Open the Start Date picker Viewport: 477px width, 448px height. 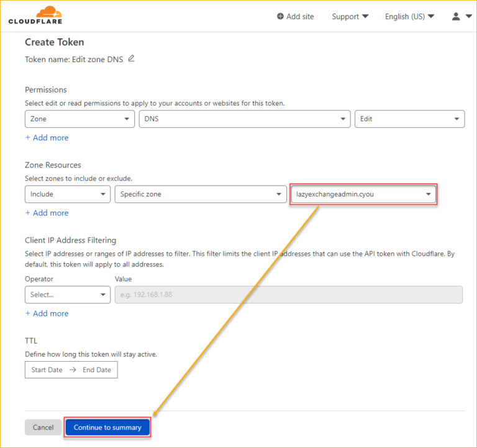point(47,370)
